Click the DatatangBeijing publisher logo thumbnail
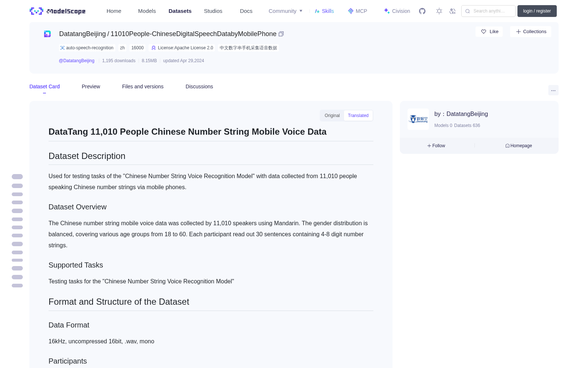 point(418,119)
